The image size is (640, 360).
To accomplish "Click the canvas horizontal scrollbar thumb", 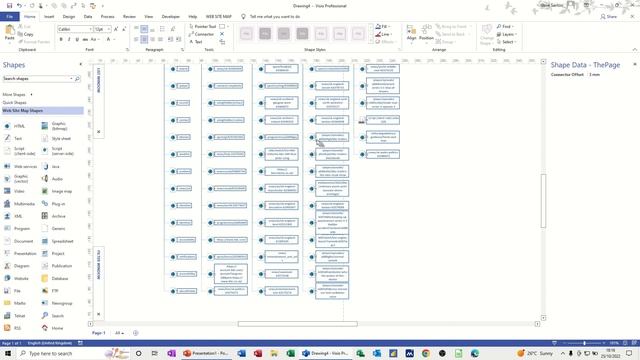I will click(298, 324).
